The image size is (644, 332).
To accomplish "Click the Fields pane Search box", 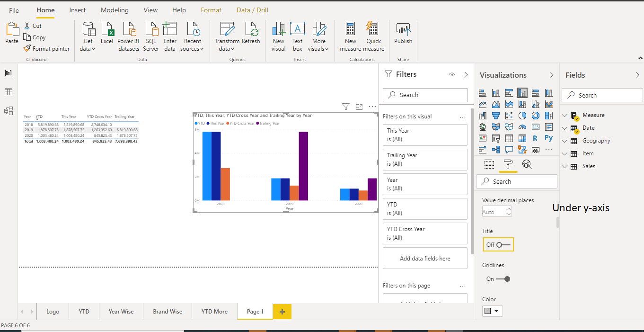I will tap(602, 95).
